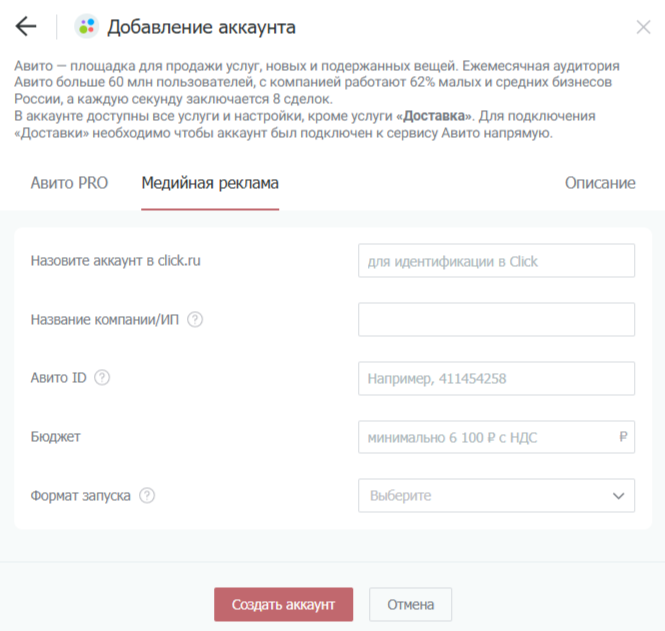Click the company name input field
Image resolution: width=665 pixels, height=631 pixels.
click(x=496, y=320)
